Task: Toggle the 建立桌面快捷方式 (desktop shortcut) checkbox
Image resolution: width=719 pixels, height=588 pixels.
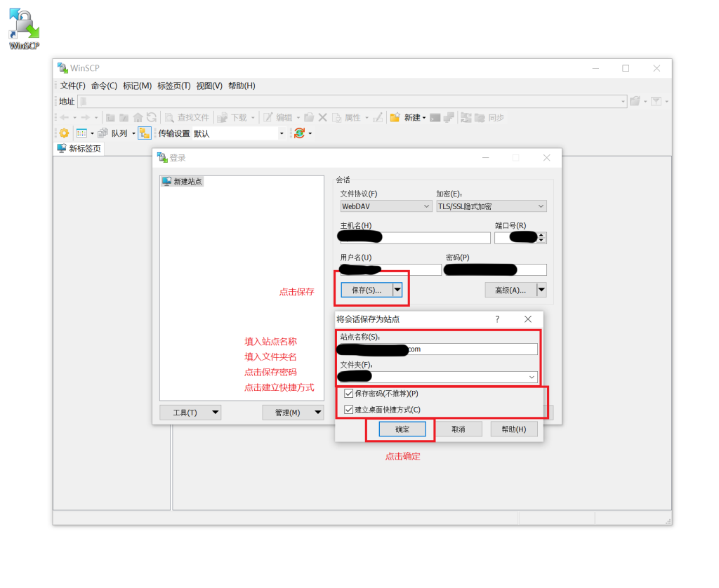Action: point(349,410)
